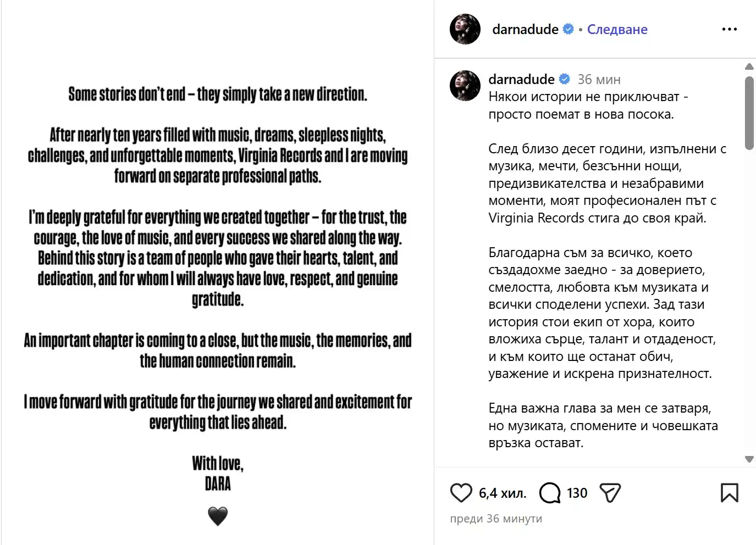Like the post with the heart icon
Image resolution: width=756 pixels, height=545 pixels.
pyautogui.click(x=461, y=493)
